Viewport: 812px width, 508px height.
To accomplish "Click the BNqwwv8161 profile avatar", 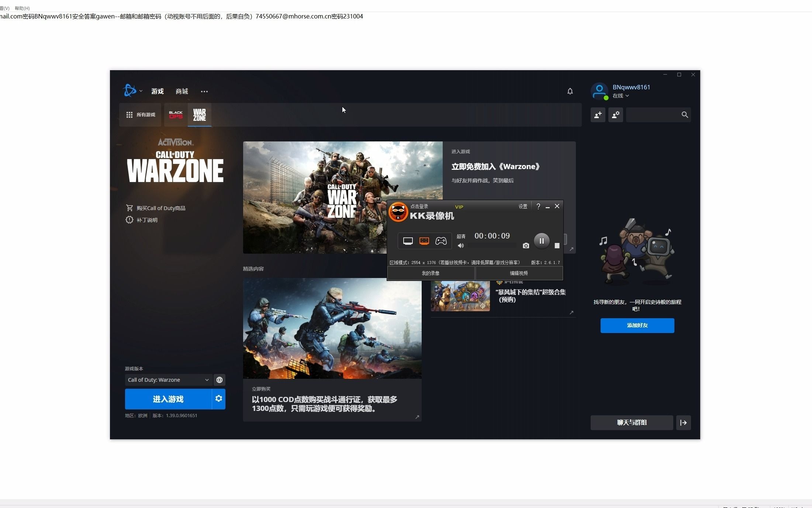I will [x=600, y=91].
